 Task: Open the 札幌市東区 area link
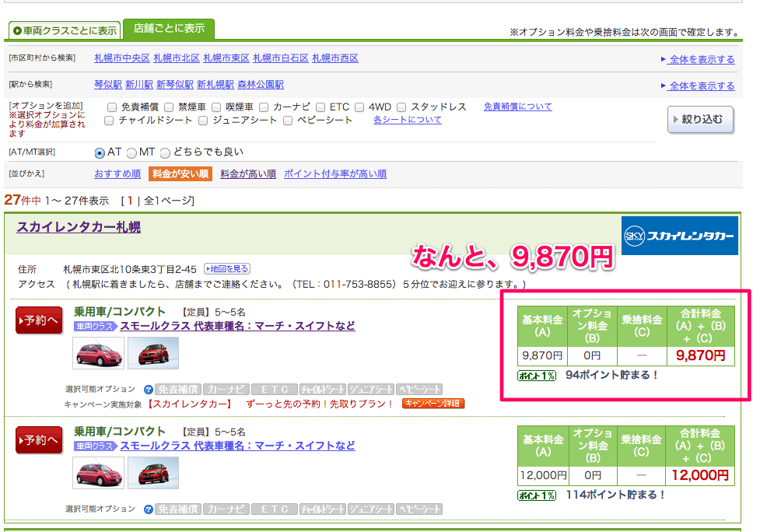pos(226,58)
